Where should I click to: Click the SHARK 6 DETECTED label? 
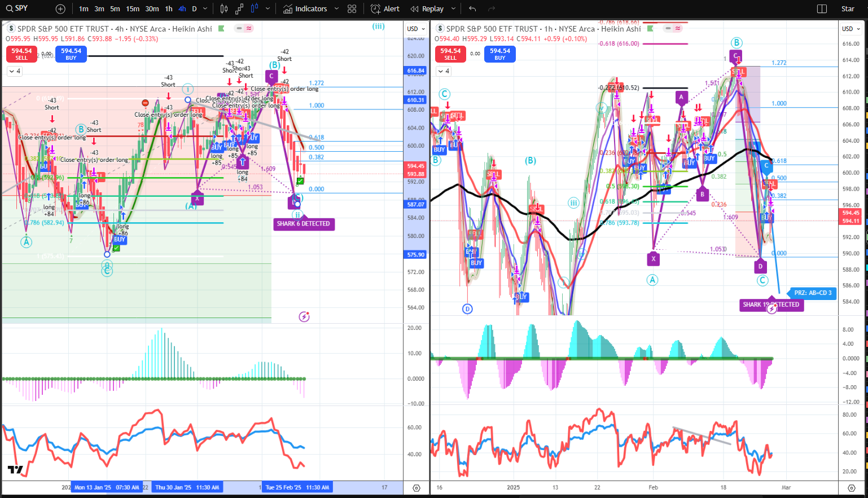coord(304,224)
